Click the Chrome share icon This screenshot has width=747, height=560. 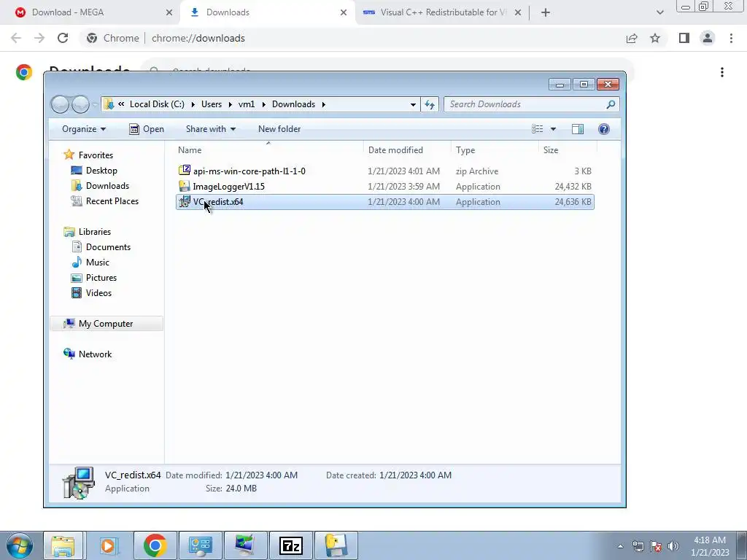coord(632,38)
